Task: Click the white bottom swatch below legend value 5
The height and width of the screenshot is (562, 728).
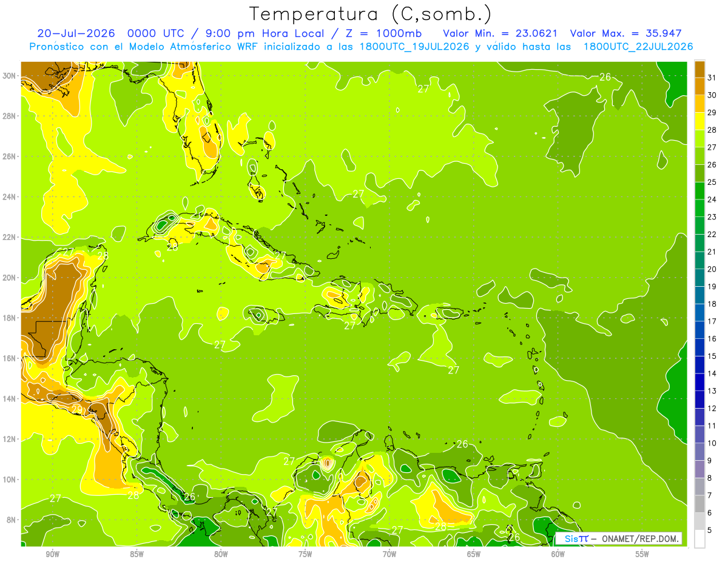Action: click(699, 539)
